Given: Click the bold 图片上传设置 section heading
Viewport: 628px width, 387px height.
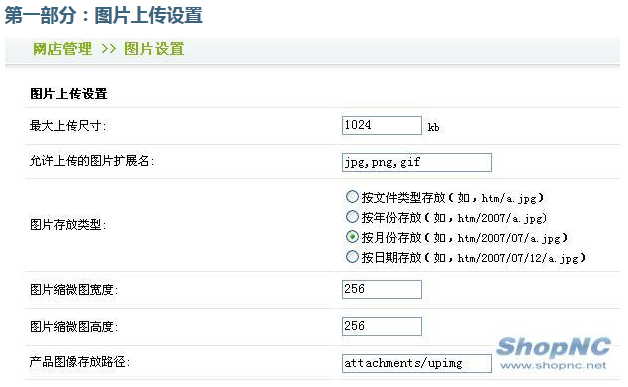Looking at the screenshot, I should (69, 94).
